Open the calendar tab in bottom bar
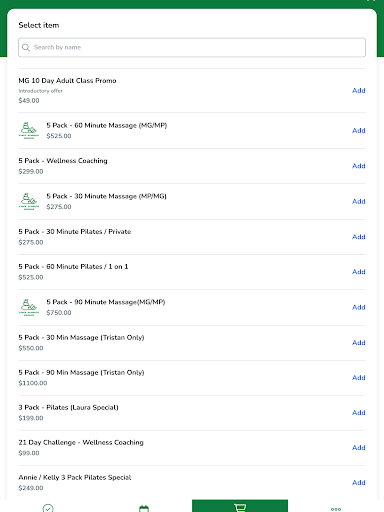 [x=144, y=508]
